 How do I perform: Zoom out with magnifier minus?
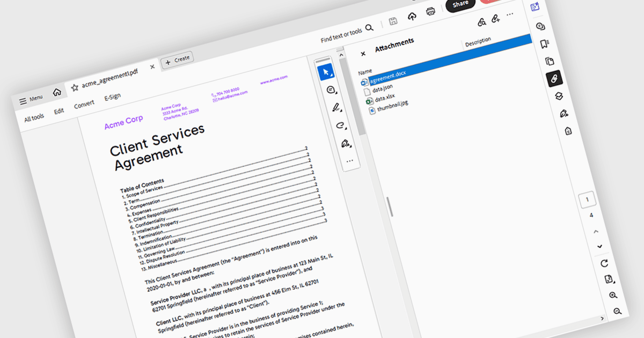point(618,311)
